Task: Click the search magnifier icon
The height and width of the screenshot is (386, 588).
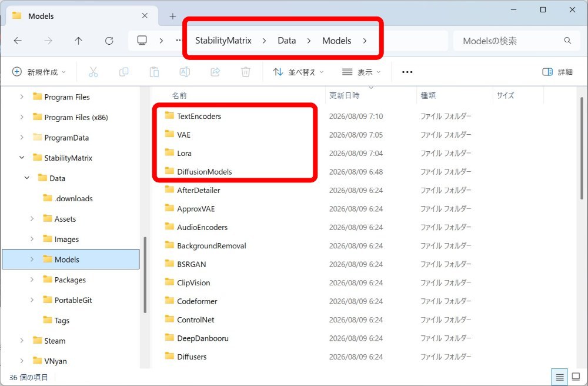Action: [x=568, y=41]
